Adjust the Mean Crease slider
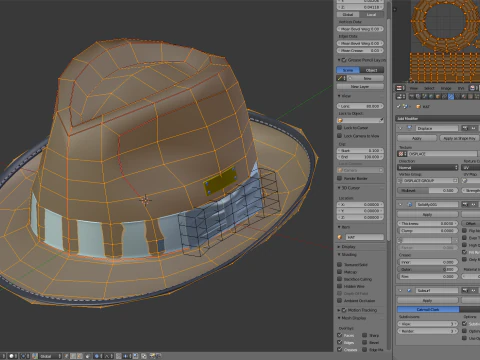This screenshot has width=480, height=360. click(x=360, y=50)
